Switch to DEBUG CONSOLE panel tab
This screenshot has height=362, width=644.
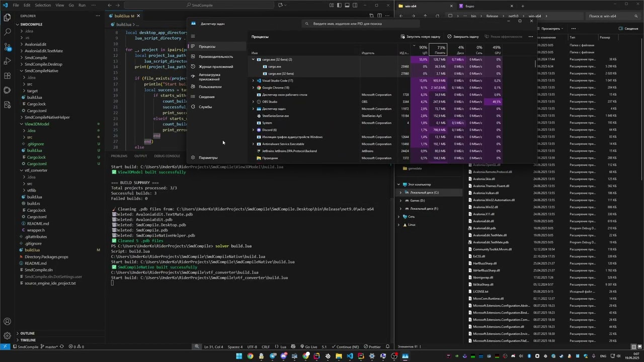pos(167,156)
